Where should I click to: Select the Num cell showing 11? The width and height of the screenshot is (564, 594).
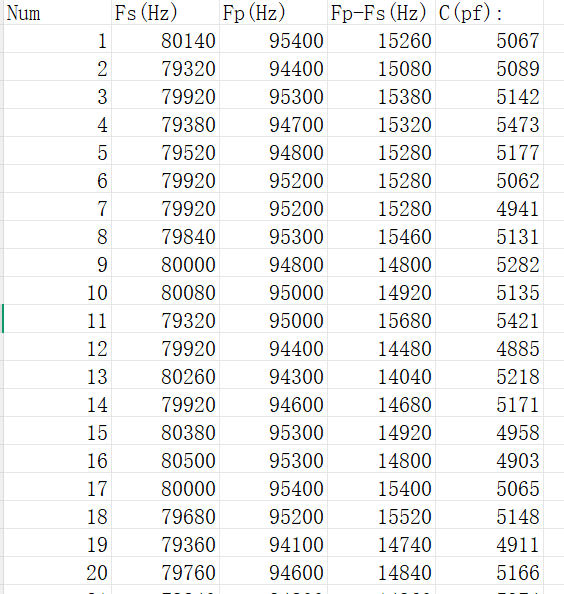click(58, 319)
